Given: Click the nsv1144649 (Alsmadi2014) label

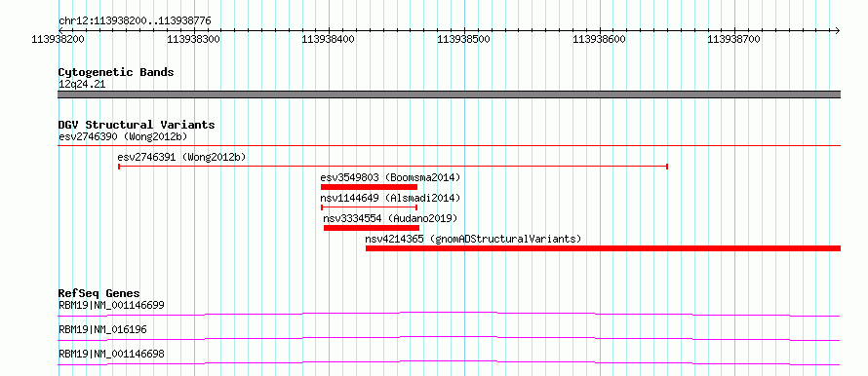Looking at the screenshot, I should [390, 198].
